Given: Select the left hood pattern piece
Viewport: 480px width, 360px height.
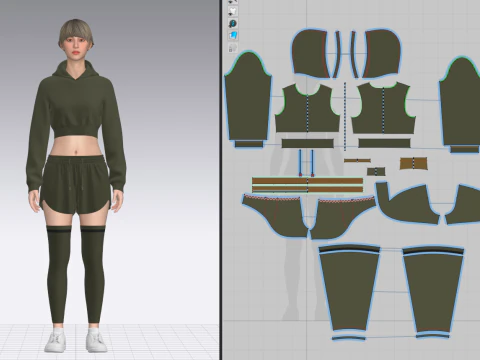Looking at the screenshot, I should click(311, 53).
